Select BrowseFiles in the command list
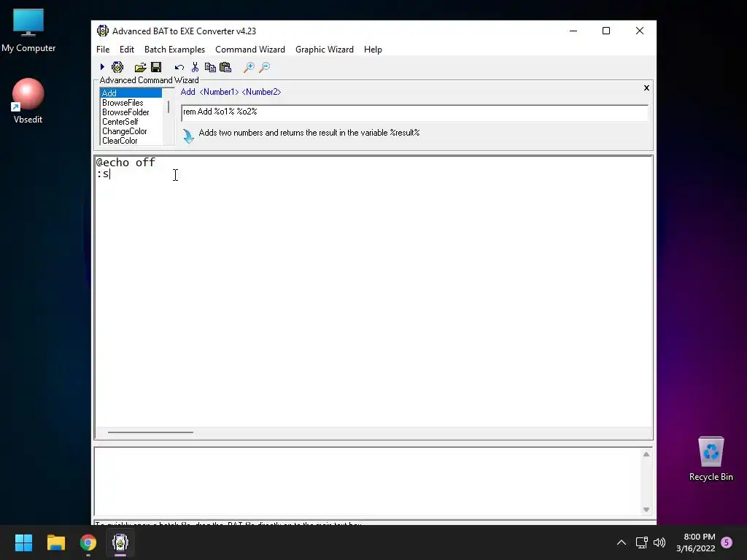747x560 pixels. pyautogui.click(x=131, y=102)
